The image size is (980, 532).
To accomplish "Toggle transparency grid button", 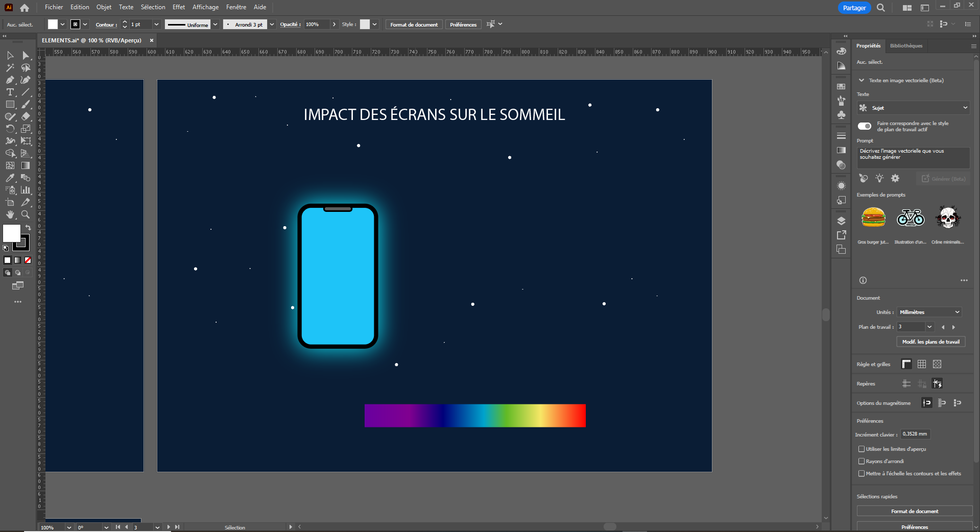I will 937,364.
